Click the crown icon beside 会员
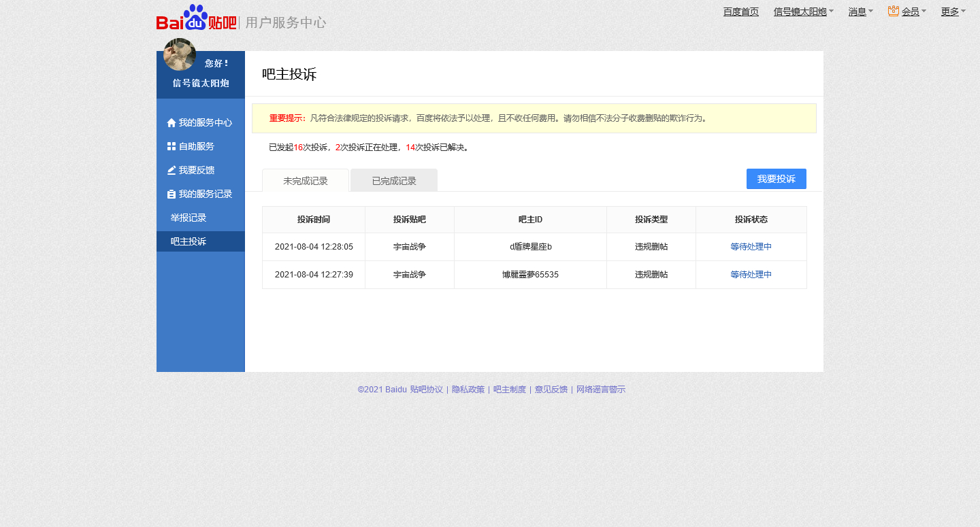 [894, 11]
